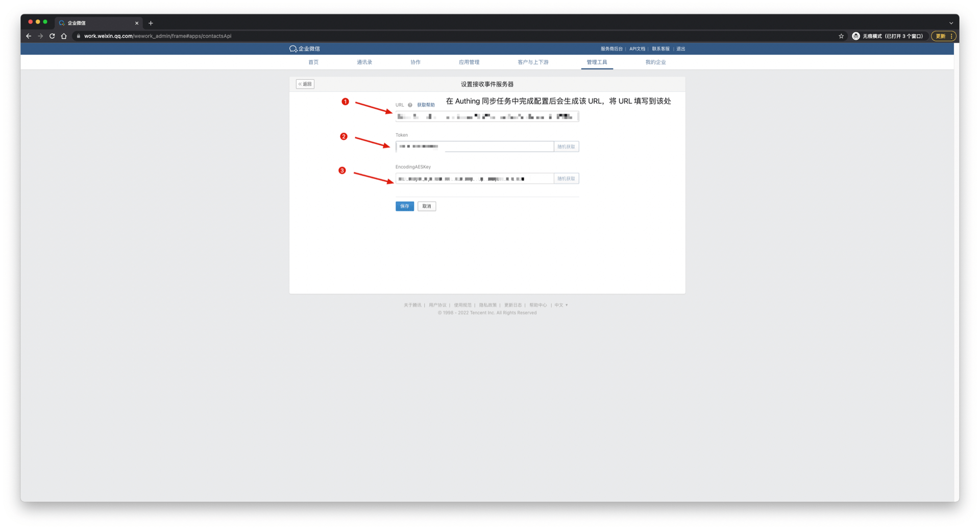Open the API文档 link in header

[x=637, y=49]
